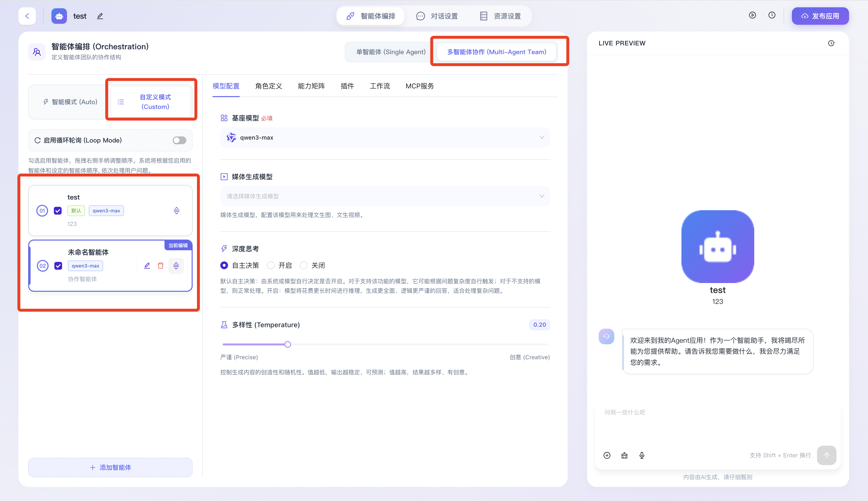The height and width of the screenshot is (501, 868).
Task: Click the microphone icon in chat input
Action: (x=642, y=455)
